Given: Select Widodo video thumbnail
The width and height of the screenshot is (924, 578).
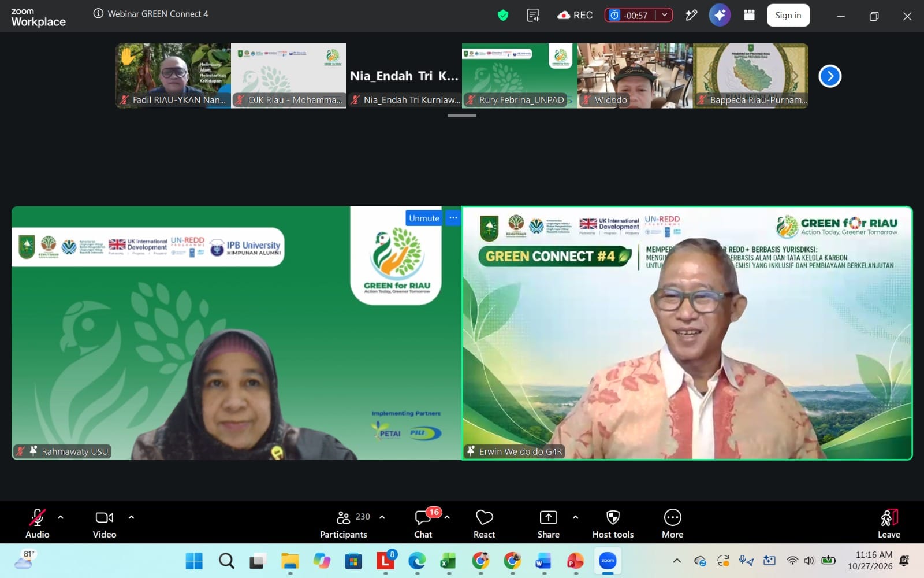Looking at the screenshot, I should (635, 76).
